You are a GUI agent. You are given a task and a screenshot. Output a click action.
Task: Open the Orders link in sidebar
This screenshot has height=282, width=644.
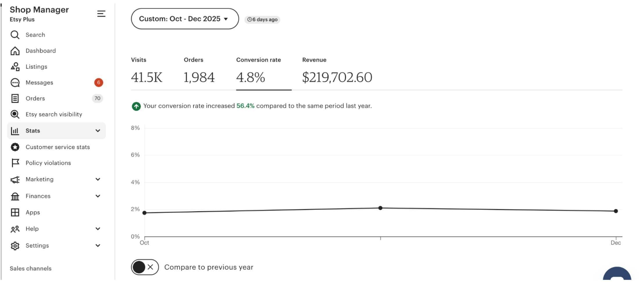tap(35, 98)
